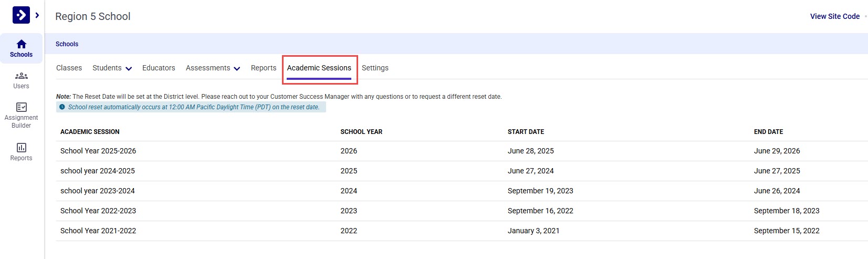Click the School Year 2021-2022 session
Image resolution: width=868 pixels, height=259 pixels.
pos(98,231)
